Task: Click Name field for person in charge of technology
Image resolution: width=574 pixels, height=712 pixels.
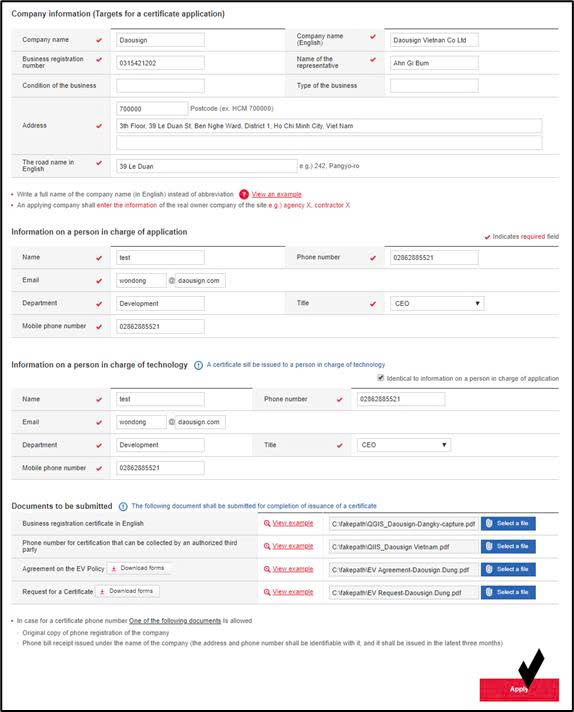Action: 160,399
